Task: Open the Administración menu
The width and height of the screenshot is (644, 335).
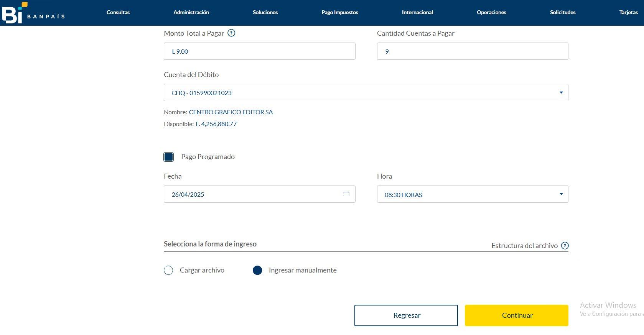Action: (191, 12)
